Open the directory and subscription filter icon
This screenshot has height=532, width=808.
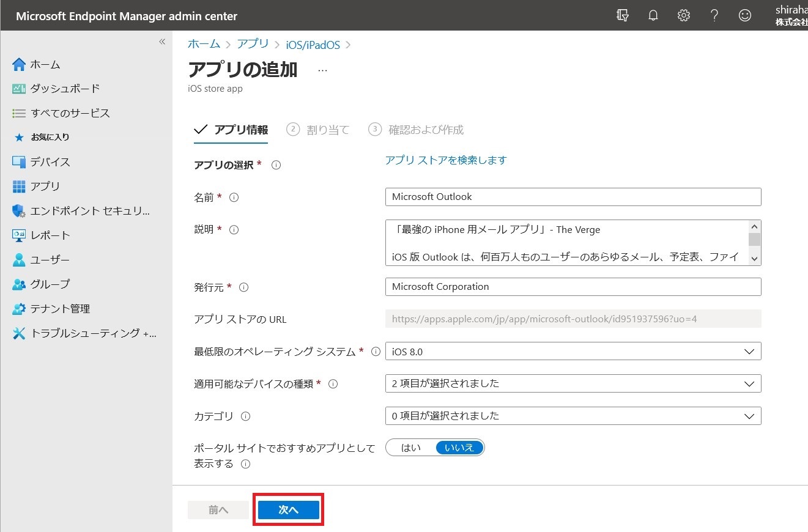[623, 16]
